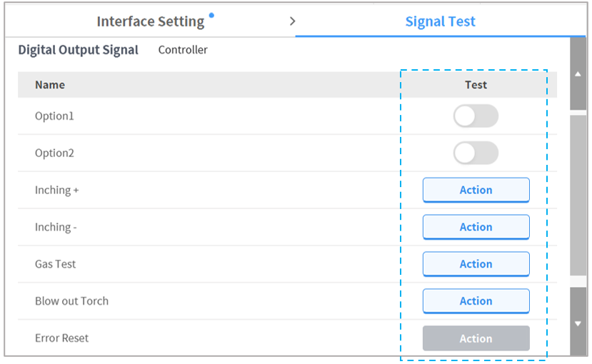Enable the Option2 test switch

[x=476, y=153]
